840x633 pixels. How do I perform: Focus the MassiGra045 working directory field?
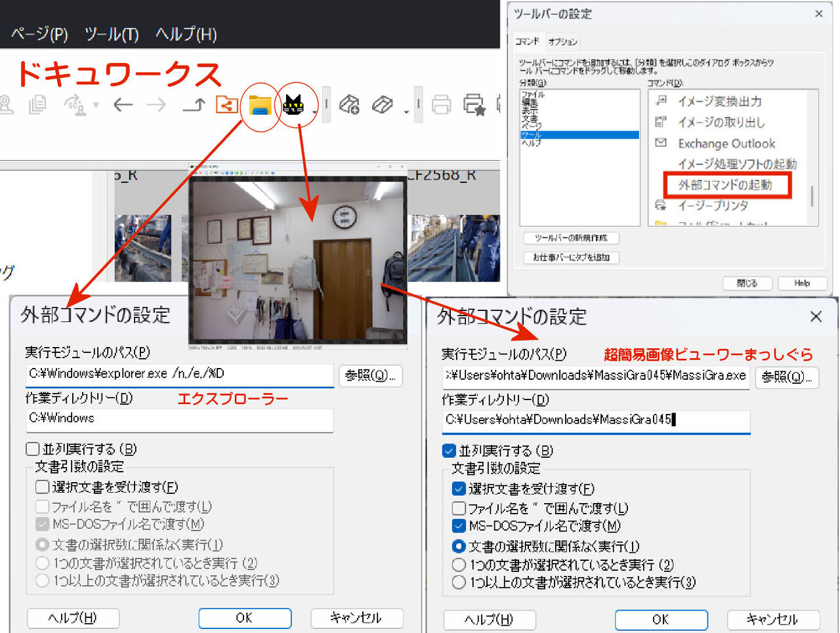[596, 421]
